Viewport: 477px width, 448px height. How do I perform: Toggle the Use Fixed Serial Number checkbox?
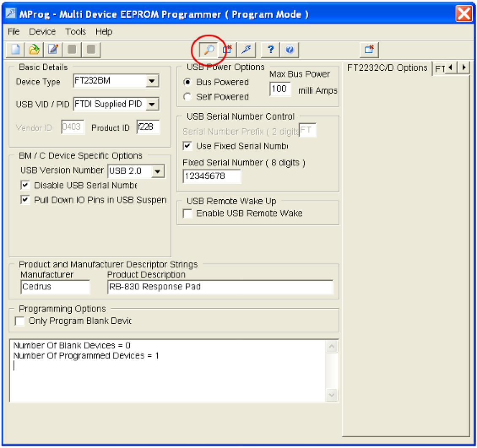coord(187,146)
